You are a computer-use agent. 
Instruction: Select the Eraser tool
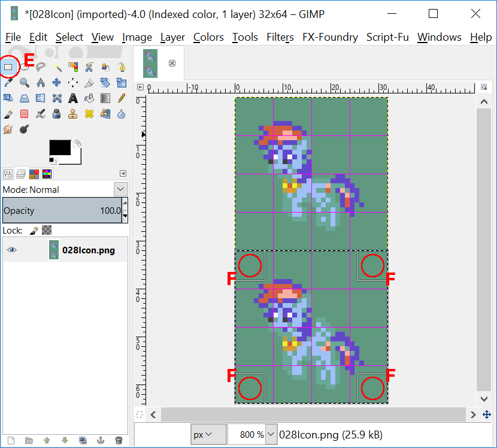coord(25,114)
